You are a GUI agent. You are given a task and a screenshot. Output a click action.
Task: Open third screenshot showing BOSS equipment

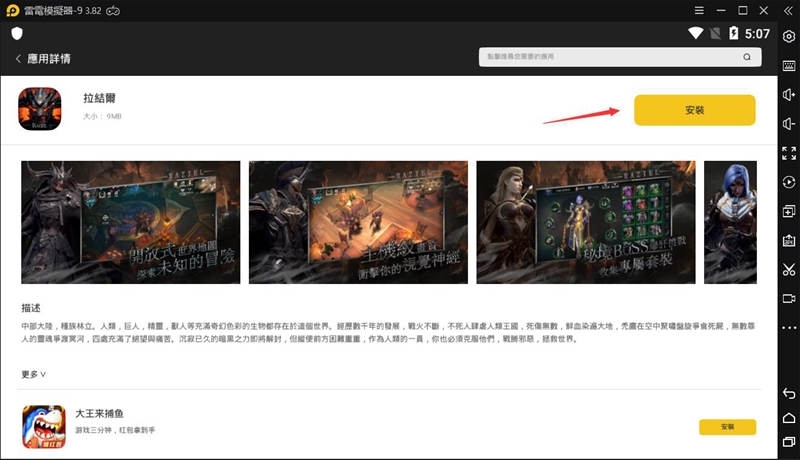(586, 222)
